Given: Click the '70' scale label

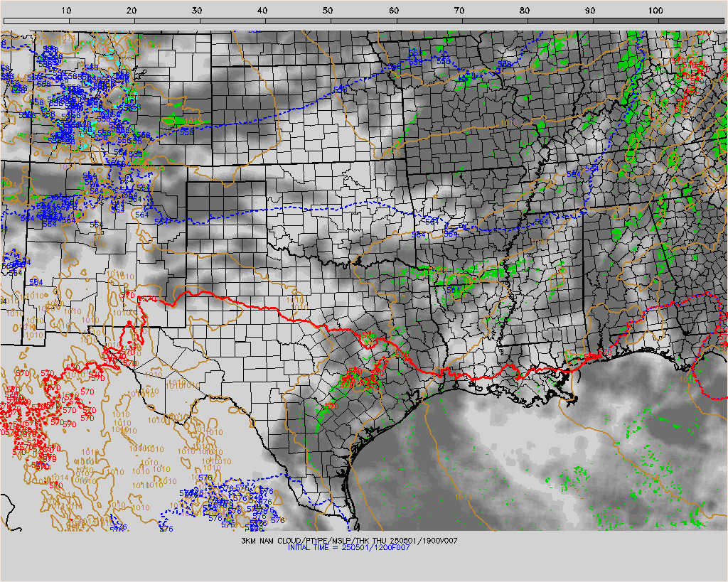Looking at the screenshot, I should tap(459, 10).
